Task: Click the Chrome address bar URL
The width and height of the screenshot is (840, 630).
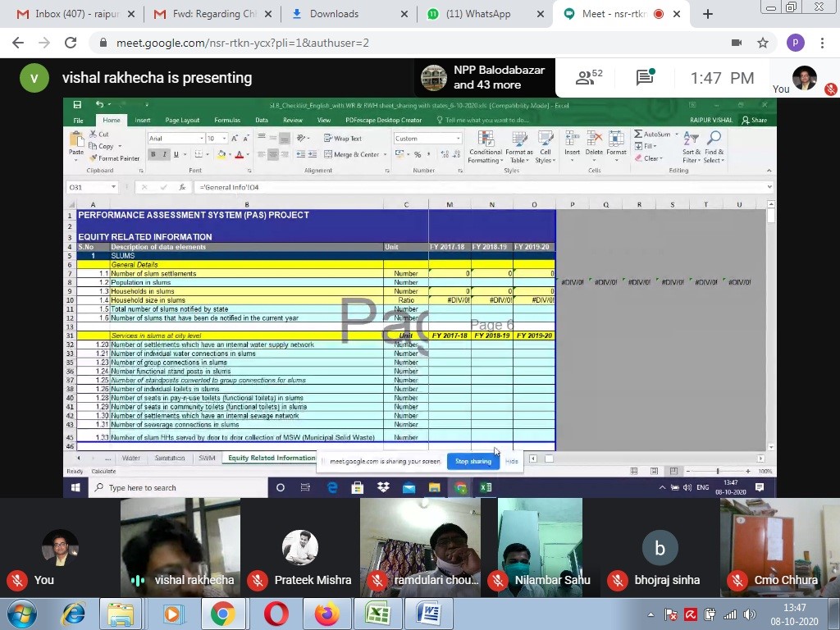Action: pos(242,43)
